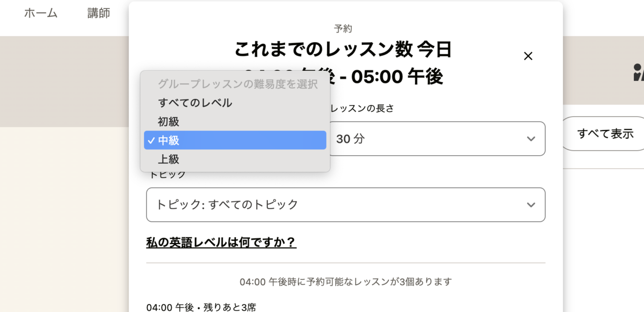Select the 04:00 午後 lesson slot
The image size is (644, 312).
click(201, 307)
